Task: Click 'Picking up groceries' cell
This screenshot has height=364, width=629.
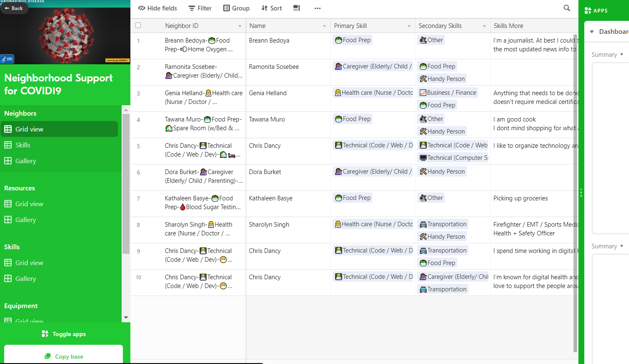Action: tap(534, 204)
